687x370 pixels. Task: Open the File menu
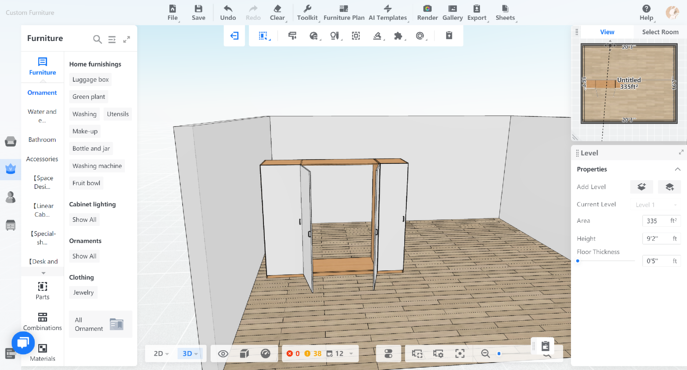pos(173,13)
